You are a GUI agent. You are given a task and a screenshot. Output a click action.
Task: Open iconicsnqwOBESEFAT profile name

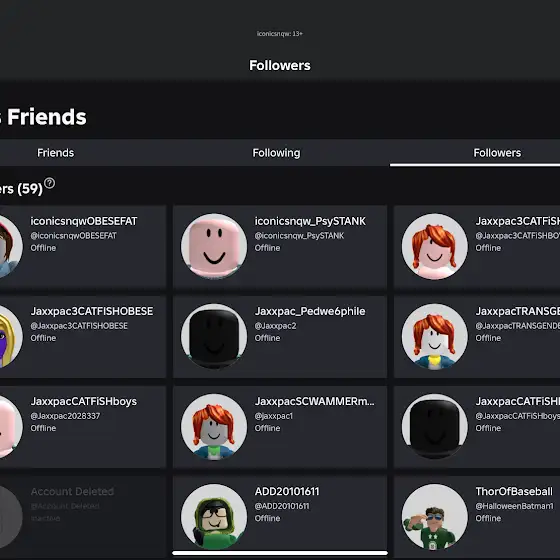point(84,221)
